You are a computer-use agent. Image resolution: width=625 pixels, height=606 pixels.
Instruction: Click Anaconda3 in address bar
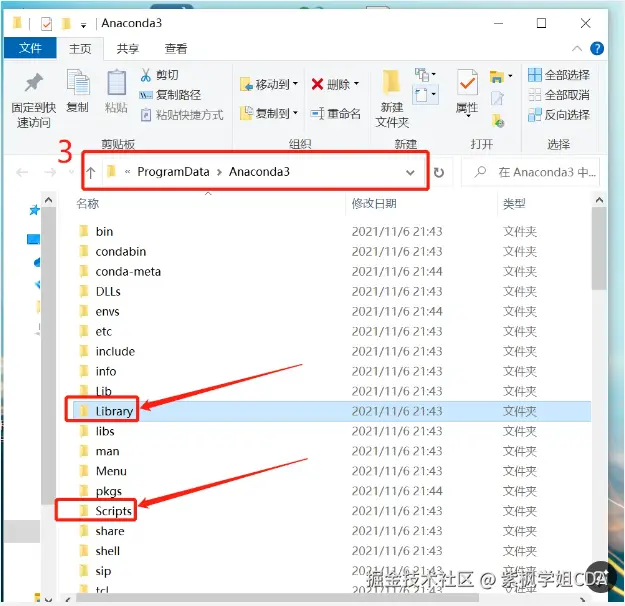pos(259,172)
